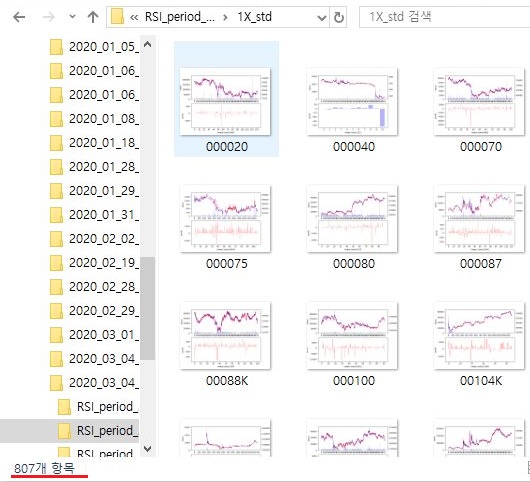The image size is (530, 482).
Task: Select chart thumbnail 00104K
Action: [x=479, y=336]
